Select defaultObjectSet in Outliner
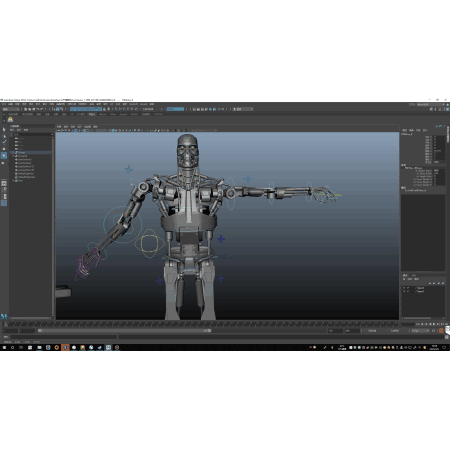The width and height of the screenshot is (450, 450). pos(26,177)
